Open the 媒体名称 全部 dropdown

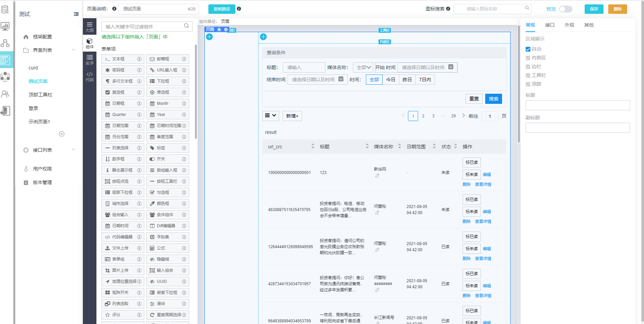(363, 67)
